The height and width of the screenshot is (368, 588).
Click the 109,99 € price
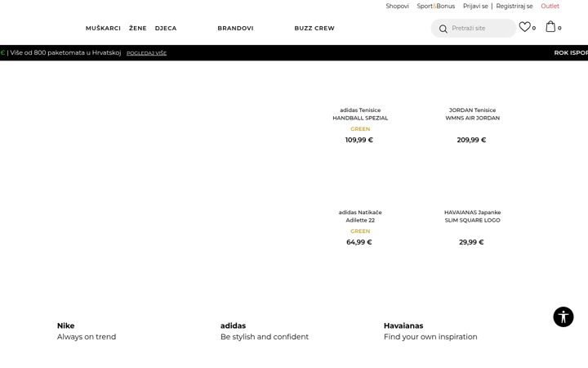(x=359, y=140)
